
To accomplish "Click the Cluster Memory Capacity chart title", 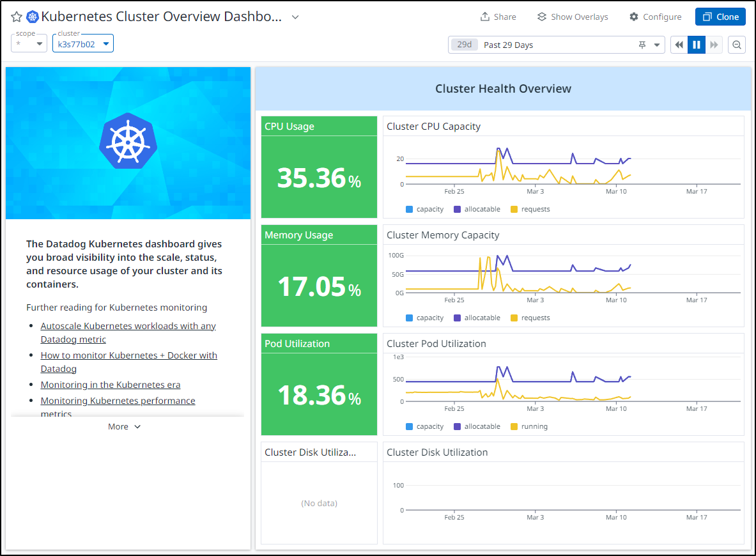I will tap(443, 235).
